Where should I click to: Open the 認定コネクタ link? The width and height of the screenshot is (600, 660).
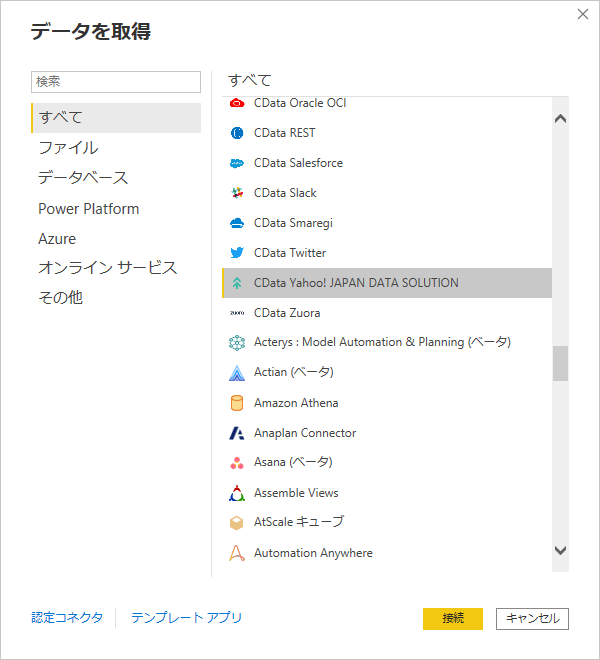tap(67, 617)
